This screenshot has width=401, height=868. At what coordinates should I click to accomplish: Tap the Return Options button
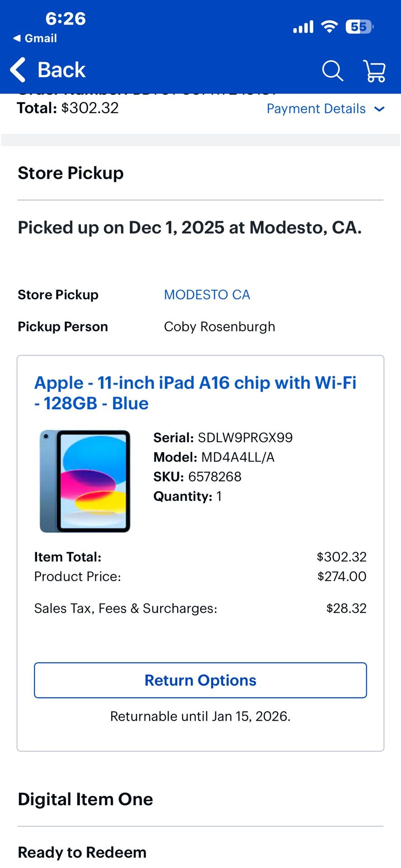200,680
